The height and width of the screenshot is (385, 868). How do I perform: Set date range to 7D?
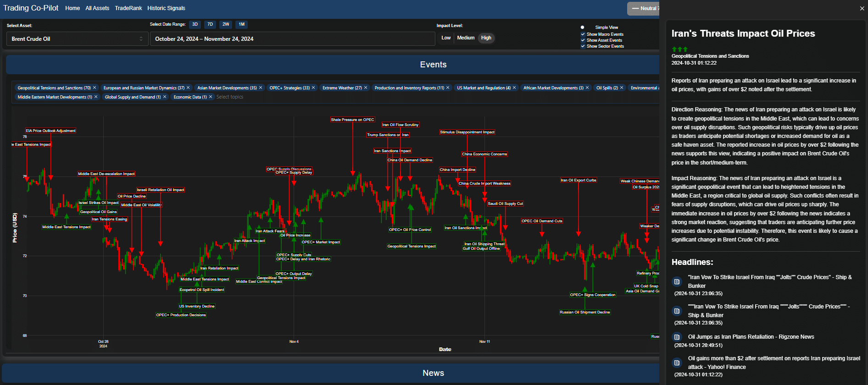(x=210, y=24)
